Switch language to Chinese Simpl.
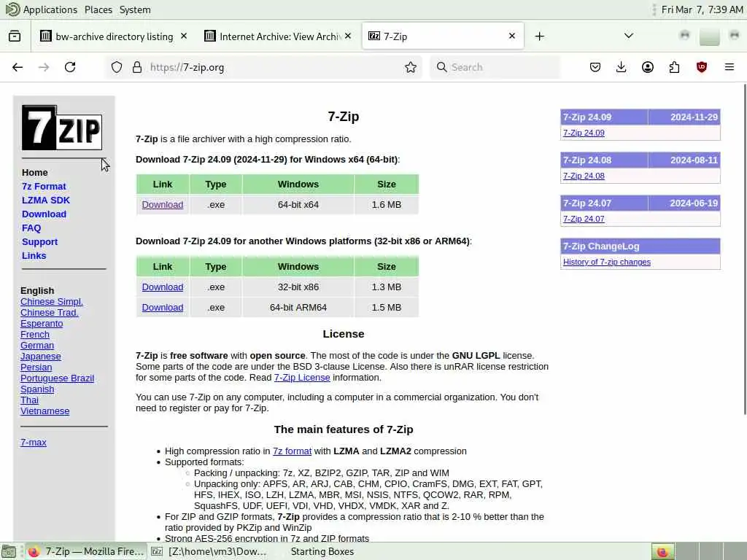This screenshot has height=560, width=747. (52, 301)
